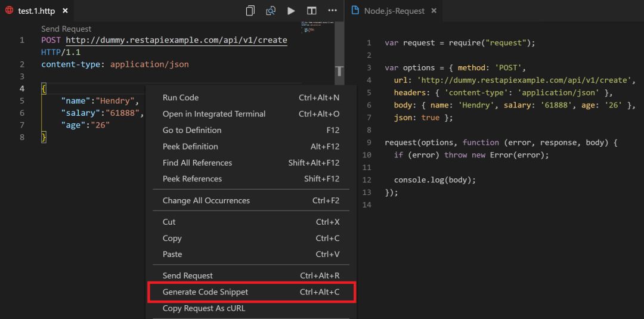Click the body: line in Node.js snippet

coord(515,105)
